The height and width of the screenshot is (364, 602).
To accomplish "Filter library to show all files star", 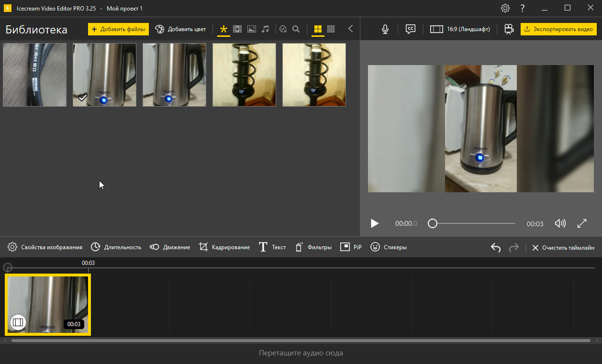I will 223,29.
